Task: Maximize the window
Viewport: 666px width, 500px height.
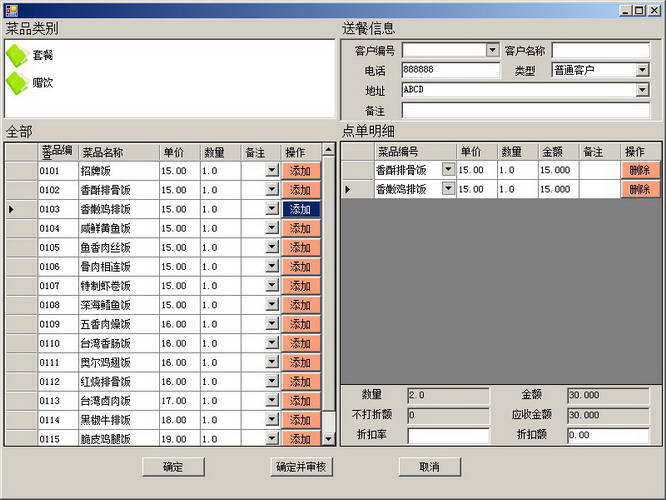Action: [x=639, y=10]
